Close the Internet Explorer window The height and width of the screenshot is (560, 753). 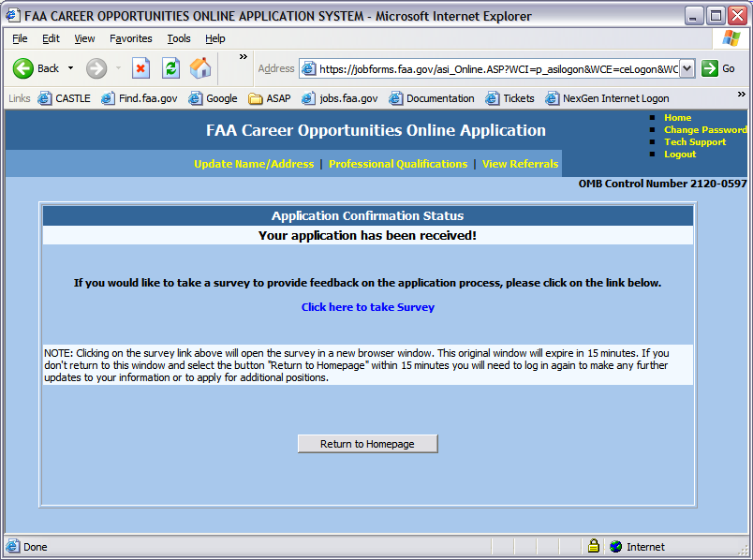click(x=738, y=16)
